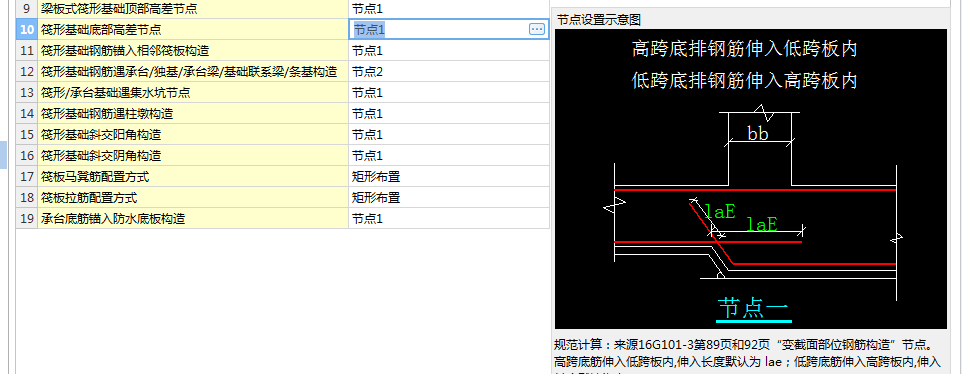Click the 低跨底排钢筋伸入高跨板内 diagram text
This screenshot has width=962, height=374.
(744, 80)
